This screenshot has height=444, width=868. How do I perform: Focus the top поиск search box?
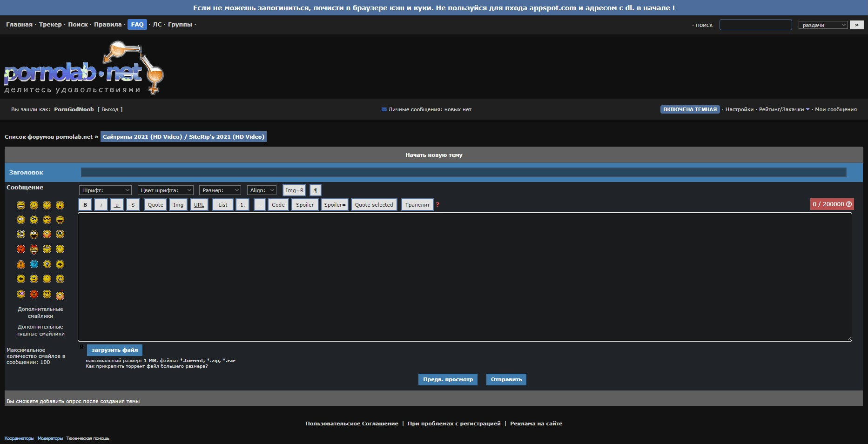tap(755, 25)
